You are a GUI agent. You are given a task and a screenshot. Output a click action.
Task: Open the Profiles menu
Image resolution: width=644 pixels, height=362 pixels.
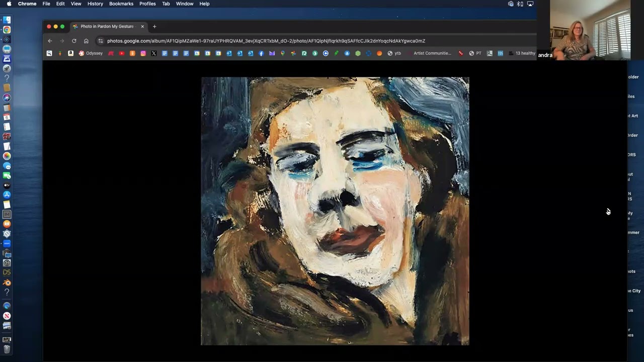click(x=147, y=4)
